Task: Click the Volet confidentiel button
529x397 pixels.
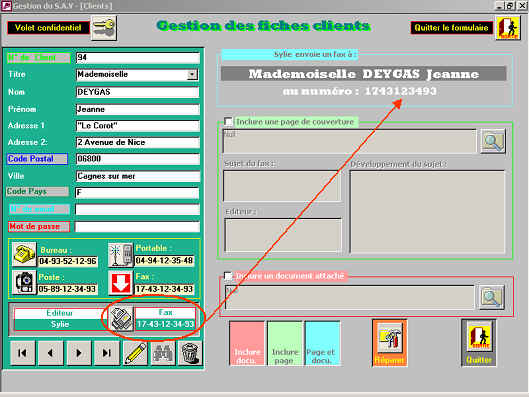Action: tap(48, 28)
